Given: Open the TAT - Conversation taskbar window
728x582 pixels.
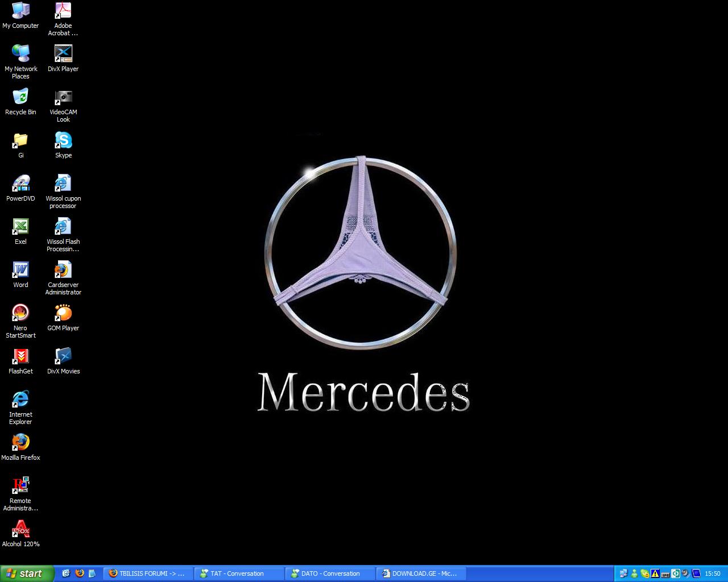Looking at the screenshot, I should [x=239, y=573].
